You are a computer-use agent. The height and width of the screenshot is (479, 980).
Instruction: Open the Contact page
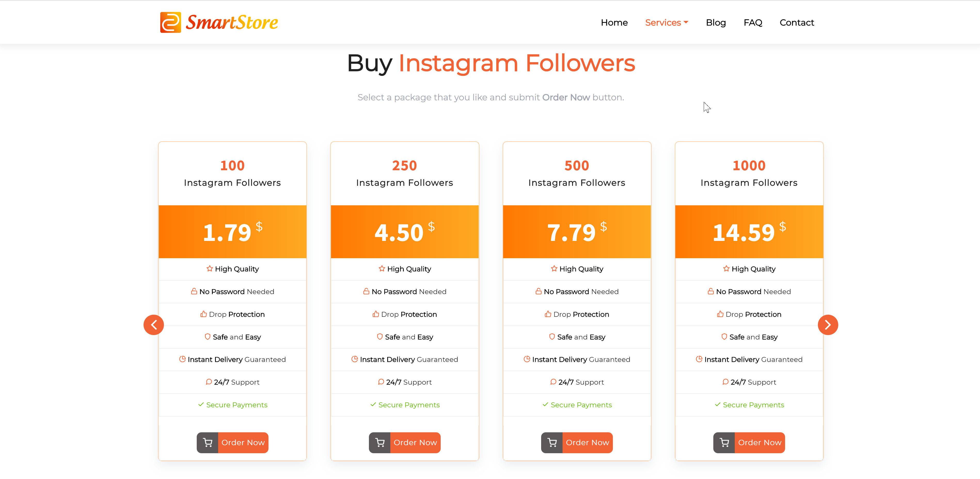pos(797,23)
